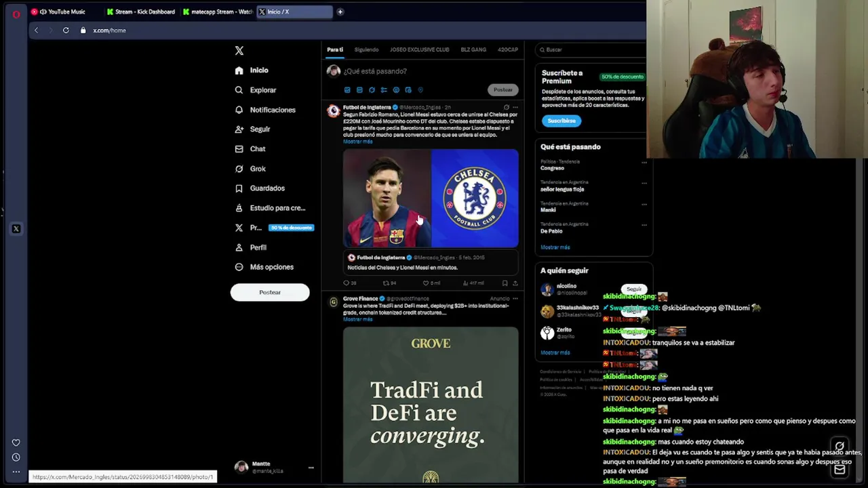Open options for De Pablo trend
Screen dimensions: 868x488
[x=644, y=225]
